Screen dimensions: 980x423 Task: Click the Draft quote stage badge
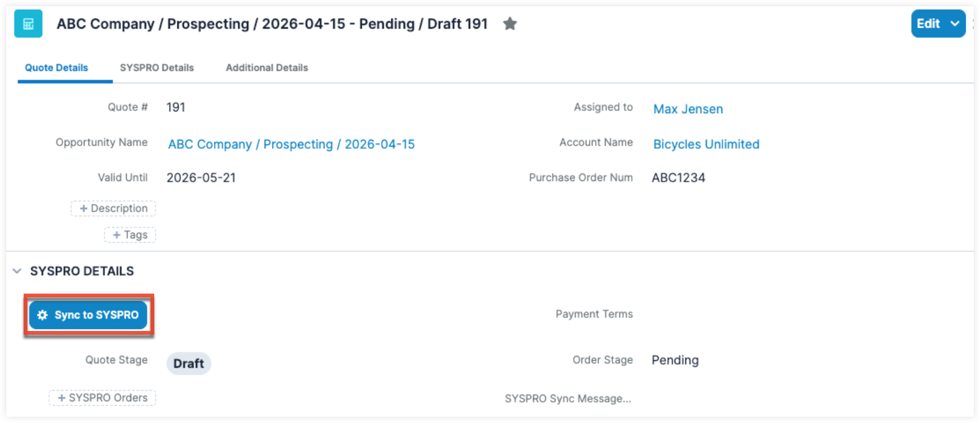coord(188,363)
